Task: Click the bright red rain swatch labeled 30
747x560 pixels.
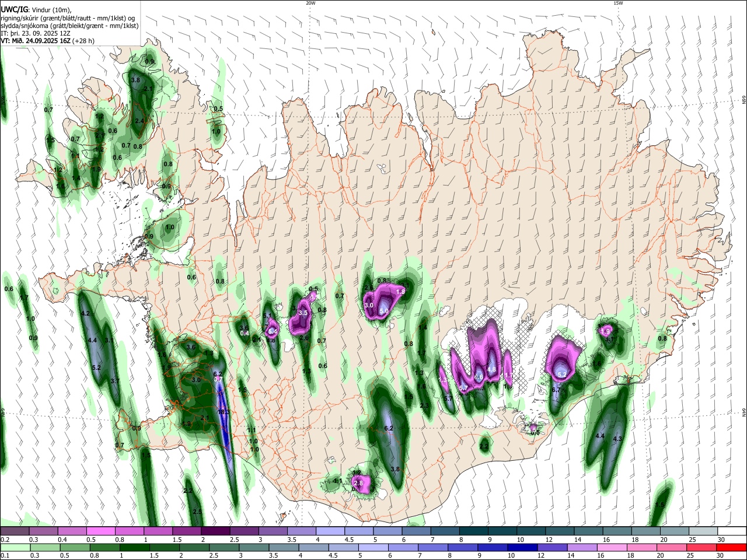Action: pos(732,547)
